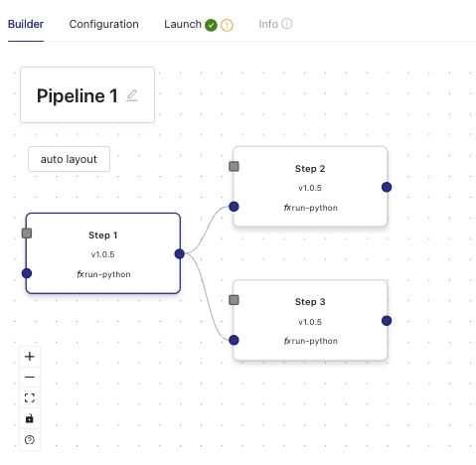476x465 pixels.
Task: Click the info circle icon on Info tab
Action: coord(287,24)
